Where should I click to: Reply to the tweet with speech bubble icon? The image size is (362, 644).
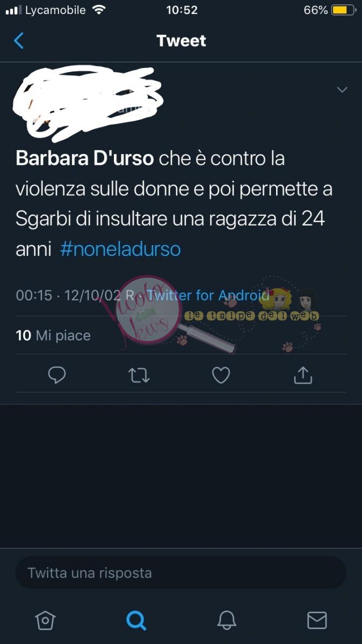click(57, 375)
